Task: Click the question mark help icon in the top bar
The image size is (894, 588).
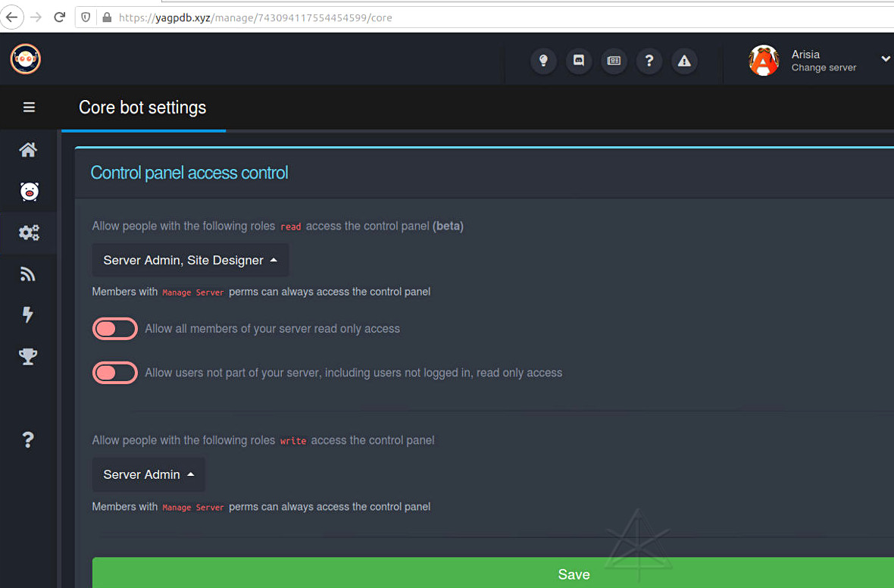Action: [649, 61]
